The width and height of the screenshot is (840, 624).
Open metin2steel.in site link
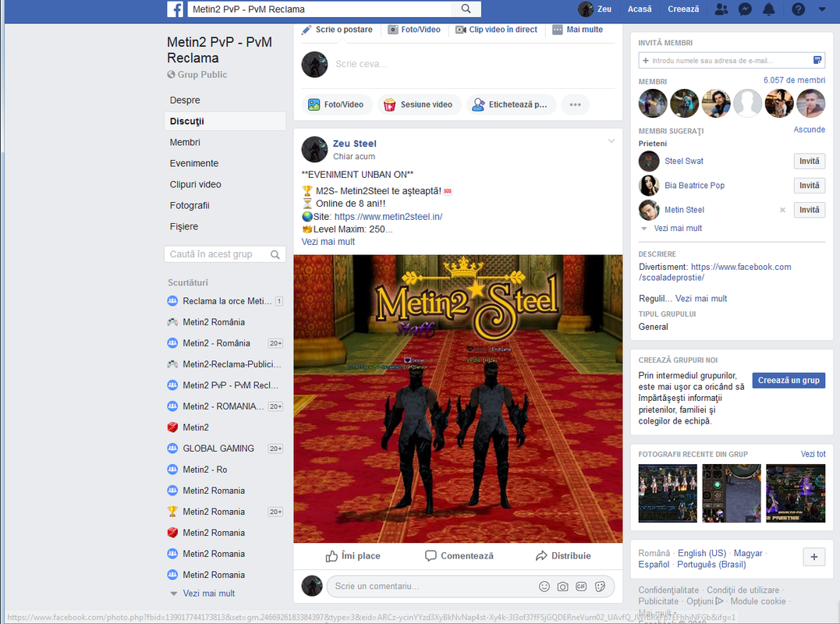[x=388, y=216]
